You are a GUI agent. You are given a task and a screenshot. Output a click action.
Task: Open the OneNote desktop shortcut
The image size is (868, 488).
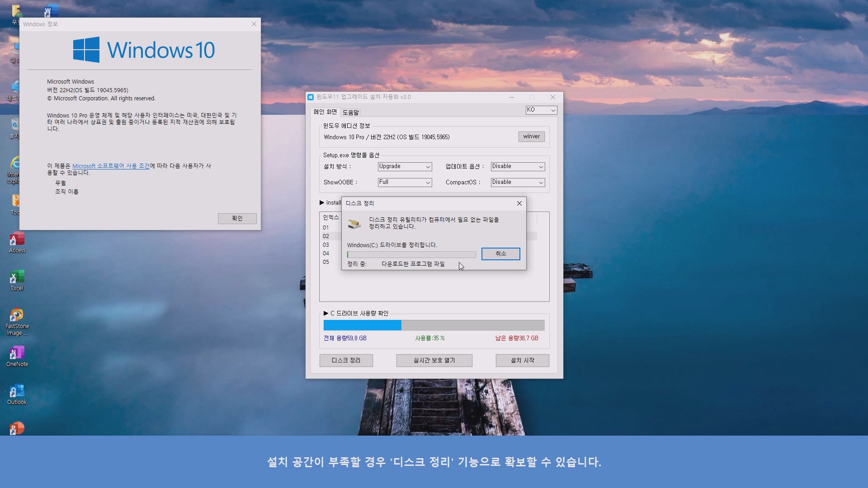17,357
